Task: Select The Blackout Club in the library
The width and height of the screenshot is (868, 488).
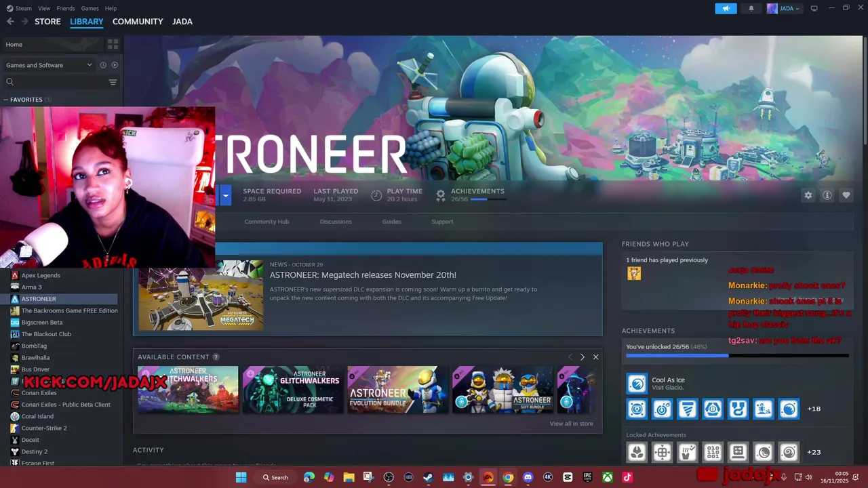Action: click(46, 334)
